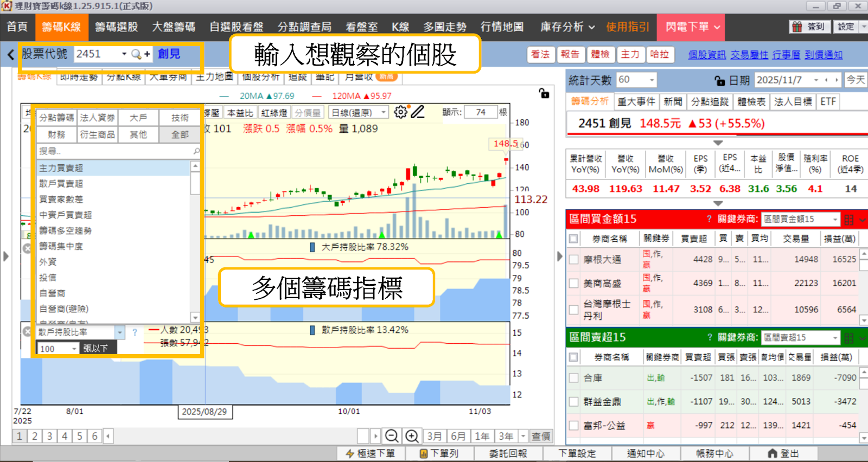868x462 pixels.
Task: Go to next date arrow beside date field
Action: click(x=837, y=80)
